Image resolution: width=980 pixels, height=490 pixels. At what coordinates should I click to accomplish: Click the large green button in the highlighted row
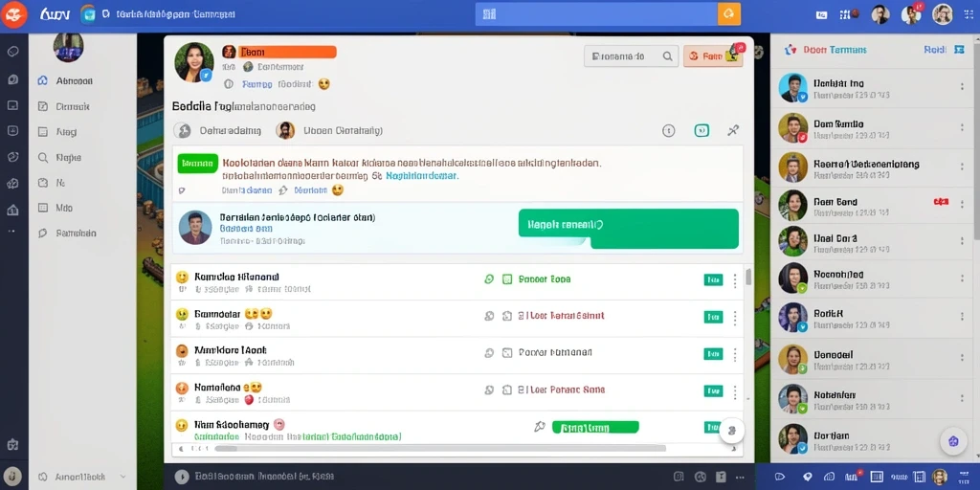click(628, 228)
